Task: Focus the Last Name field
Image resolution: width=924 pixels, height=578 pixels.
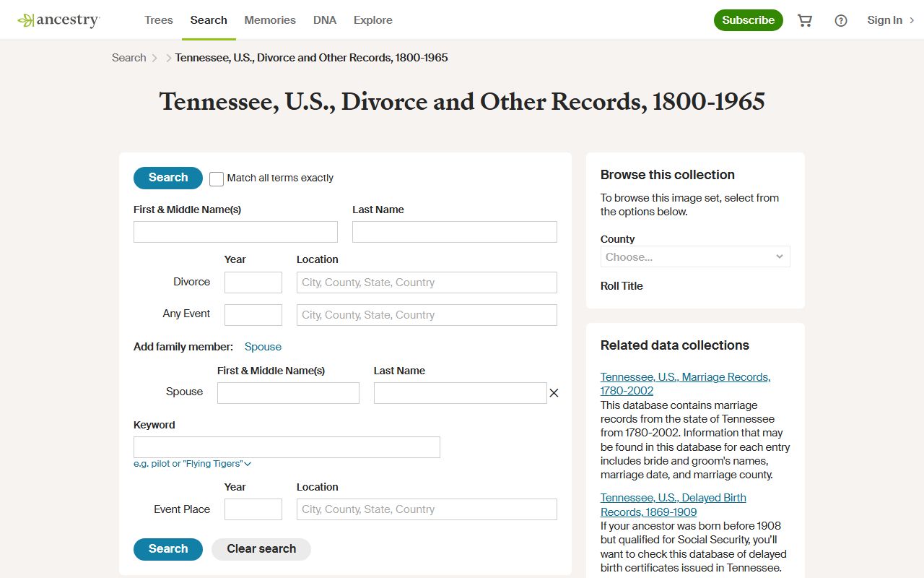Action: (x=455, y=232)
